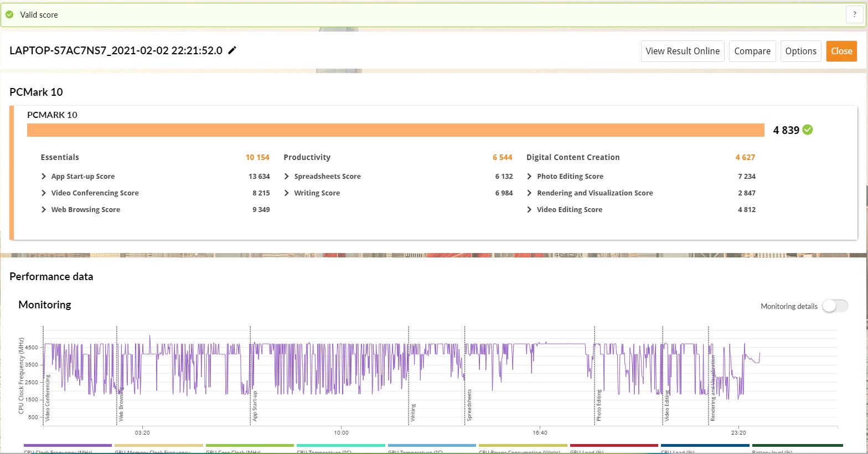Click View Result Online button

point(682,51)
